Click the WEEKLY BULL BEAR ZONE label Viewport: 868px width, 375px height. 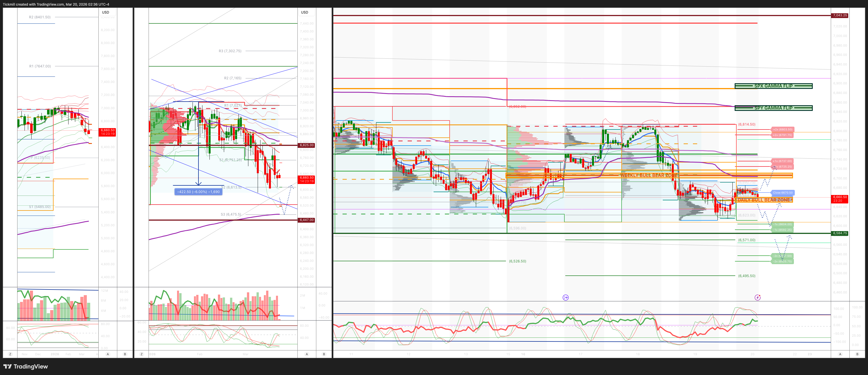coord(649,175)
